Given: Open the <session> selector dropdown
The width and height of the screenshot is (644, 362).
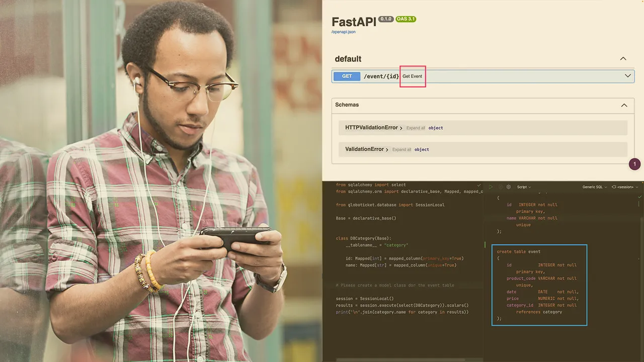Looking at the screenshot, I should click(x=624, y=187).
